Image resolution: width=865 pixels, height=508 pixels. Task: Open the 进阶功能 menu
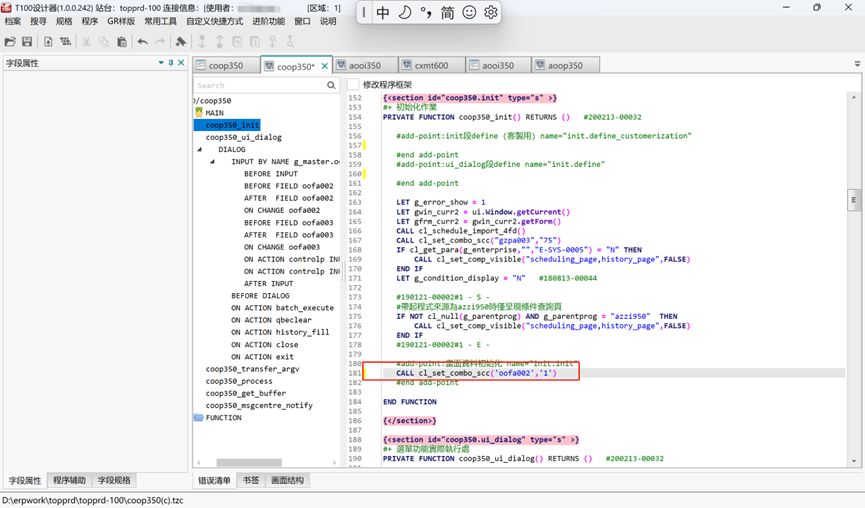pos(269,22)
